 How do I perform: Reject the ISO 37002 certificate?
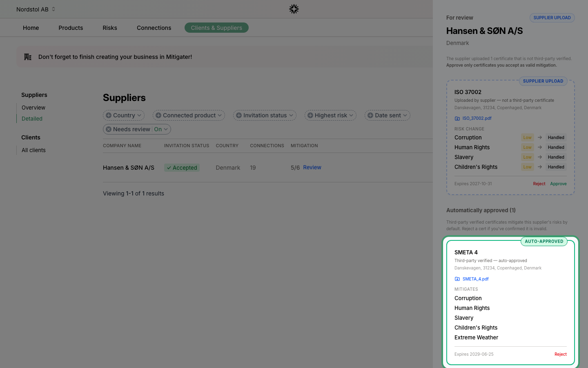[x=539, y=184]
